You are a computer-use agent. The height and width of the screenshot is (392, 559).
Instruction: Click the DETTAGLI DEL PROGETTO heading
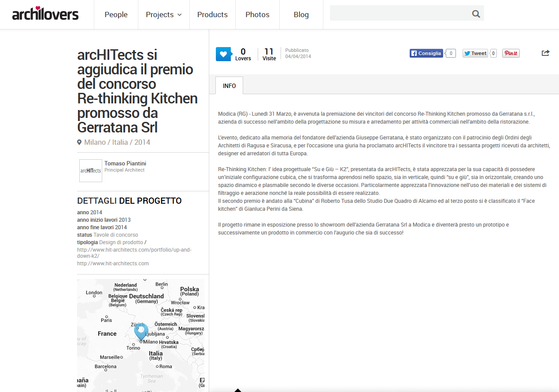pyautogui.click(x=130, y=201)
